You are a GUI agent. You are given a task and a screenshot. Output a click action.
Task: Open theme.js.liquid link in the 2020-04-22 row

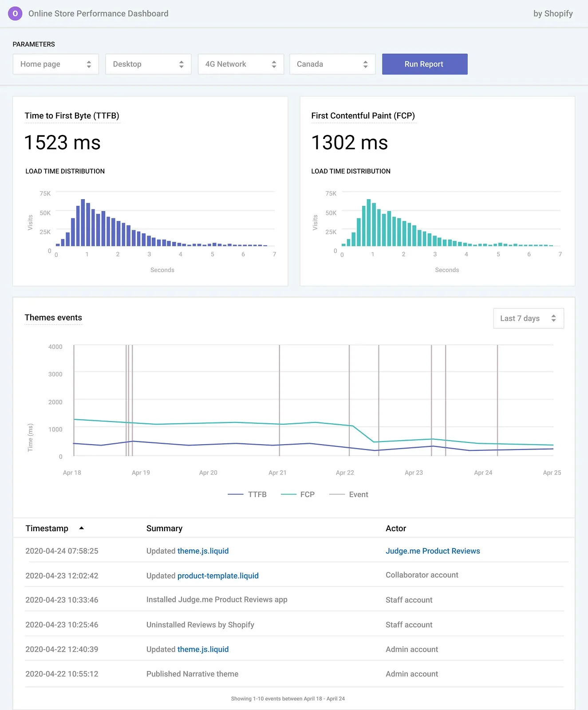point(203,649)
